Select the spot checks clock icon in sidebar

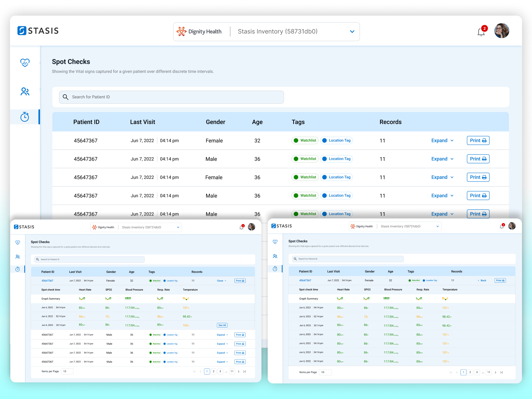tap(25, 117)
